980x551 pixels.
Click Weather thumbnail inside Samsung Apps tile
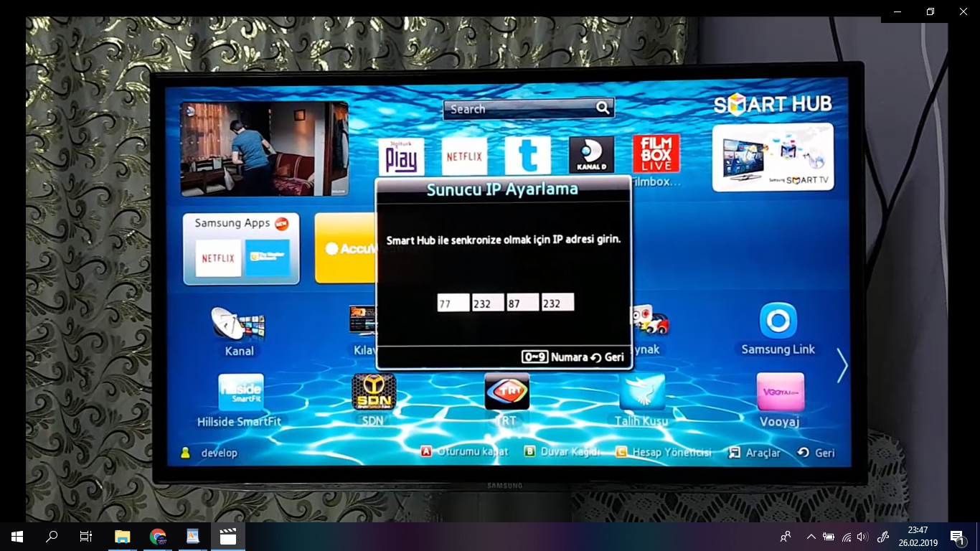point(267,258)
